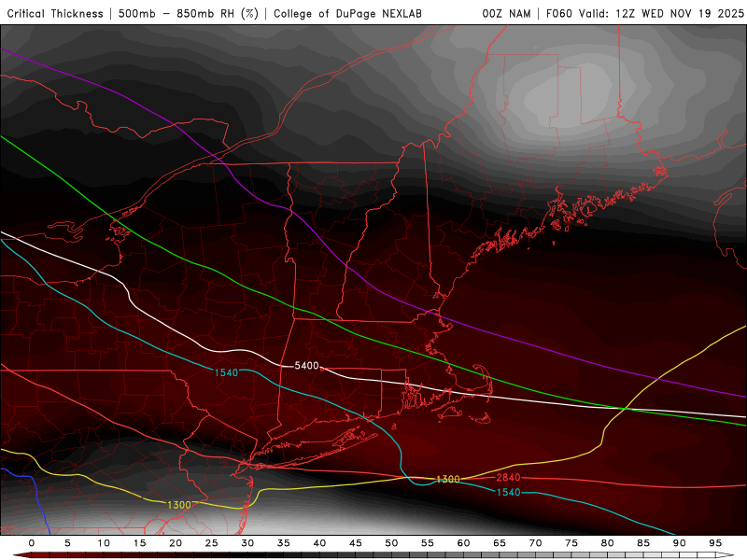This screenshot has width=747, height=560.
Task: Click the 'Critical Thickness' title text
Action: click(x=55, y=14)
